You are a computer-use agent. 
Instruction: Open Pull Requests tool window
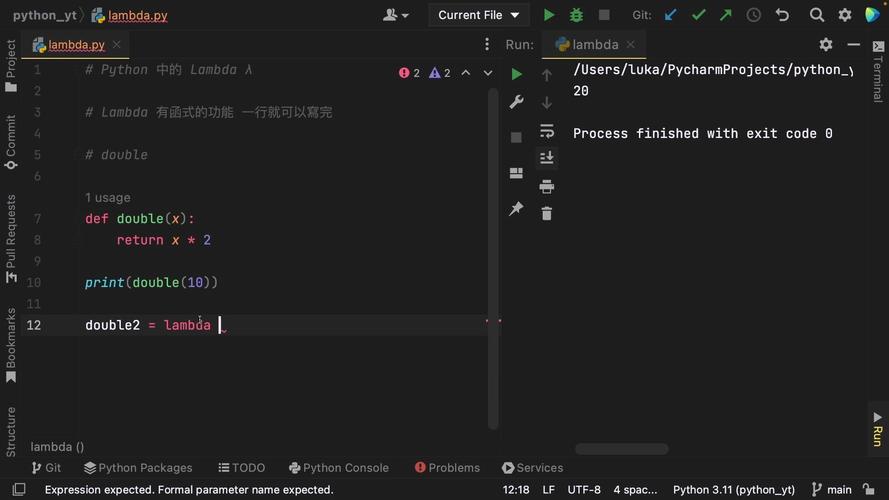coord(11,239)
